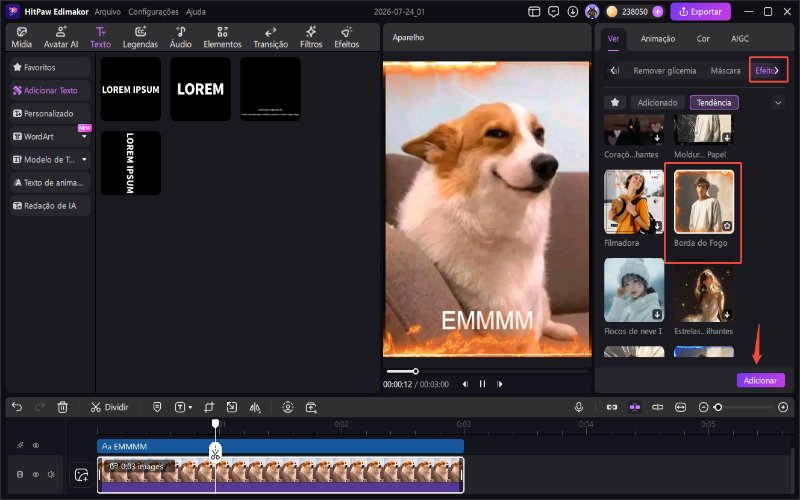
Task: Switch to the Cor tab
Action: click(x=703, y=39)
